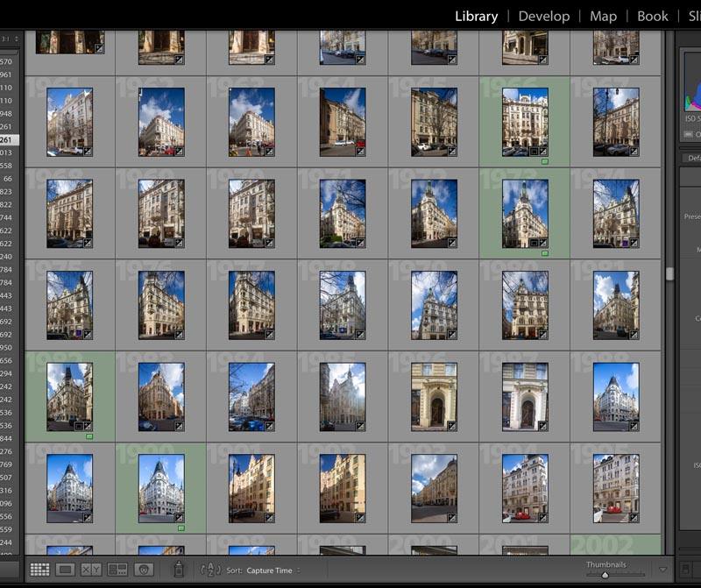Click develop adjustments badge on photo 1974

[634, 244]
